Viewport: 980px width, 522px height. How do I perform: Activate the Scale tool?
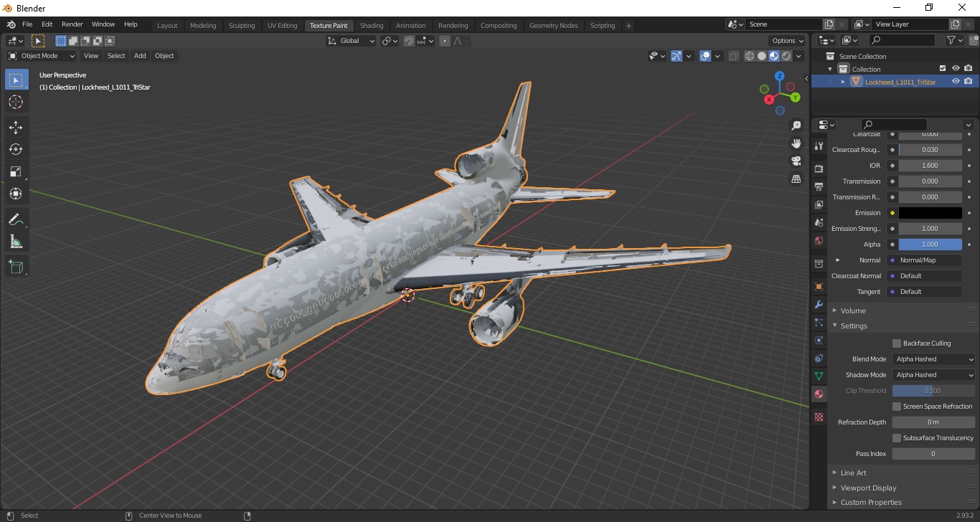coord(16,171)
